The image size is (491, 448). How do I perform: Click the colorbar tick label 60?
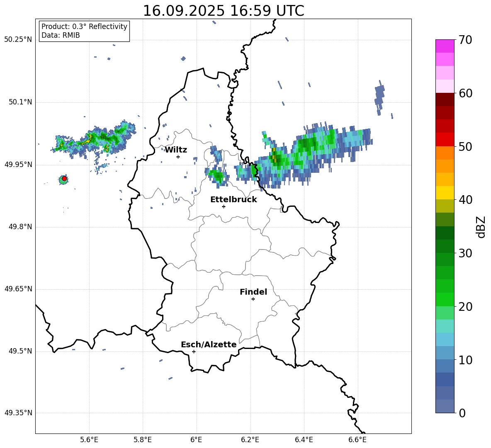pyautogui.click(x=465, y=93)
